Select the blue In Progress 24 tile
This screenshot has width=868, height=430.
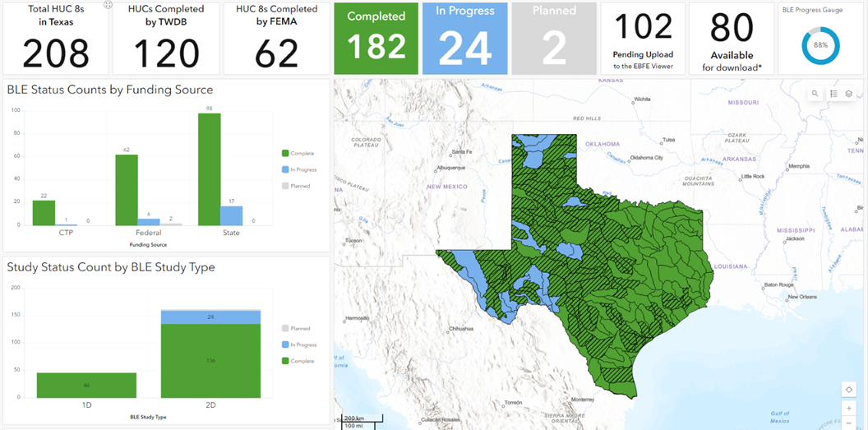pos(464,39)
